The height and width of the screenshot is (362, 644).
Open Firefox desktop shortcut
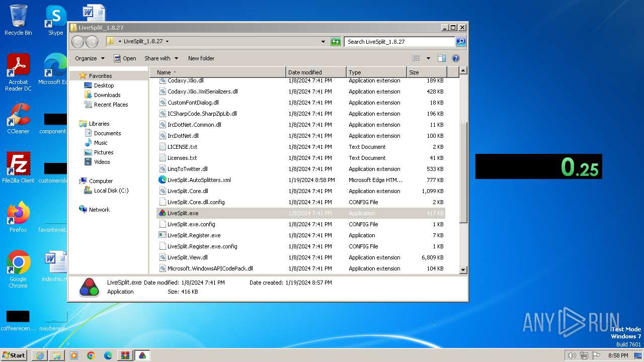pos(18,217)
